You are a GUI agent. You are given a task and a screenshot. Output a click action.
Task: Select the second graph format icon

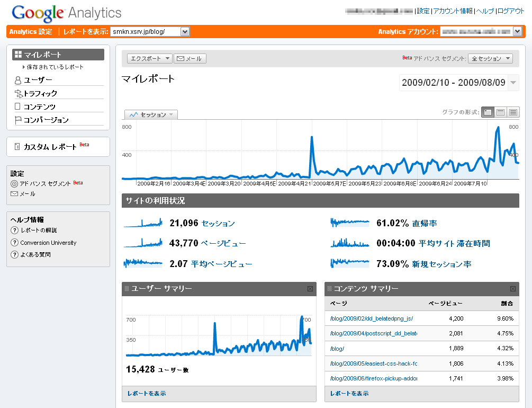coord(500,112)
